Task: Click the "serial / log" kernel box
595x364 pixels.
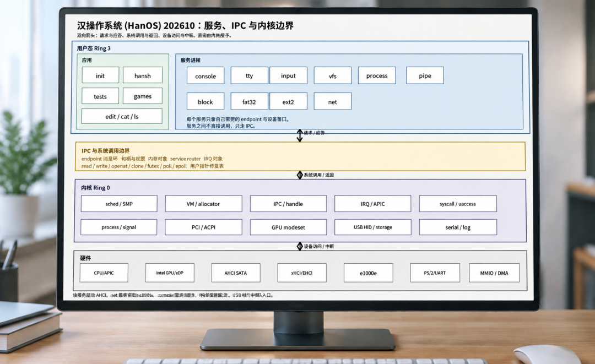Action: tap(458, 227)
